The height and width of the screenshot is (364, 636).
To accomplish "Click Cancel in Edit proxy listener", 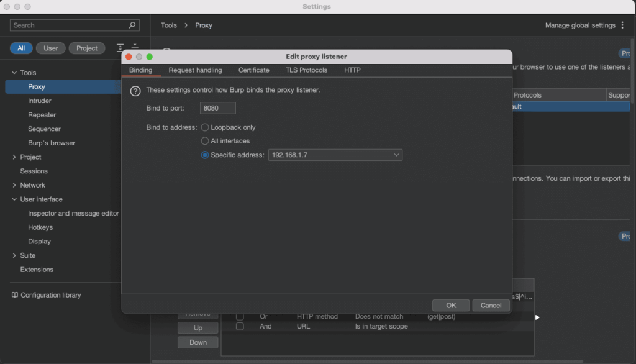I will click(491, 305).
